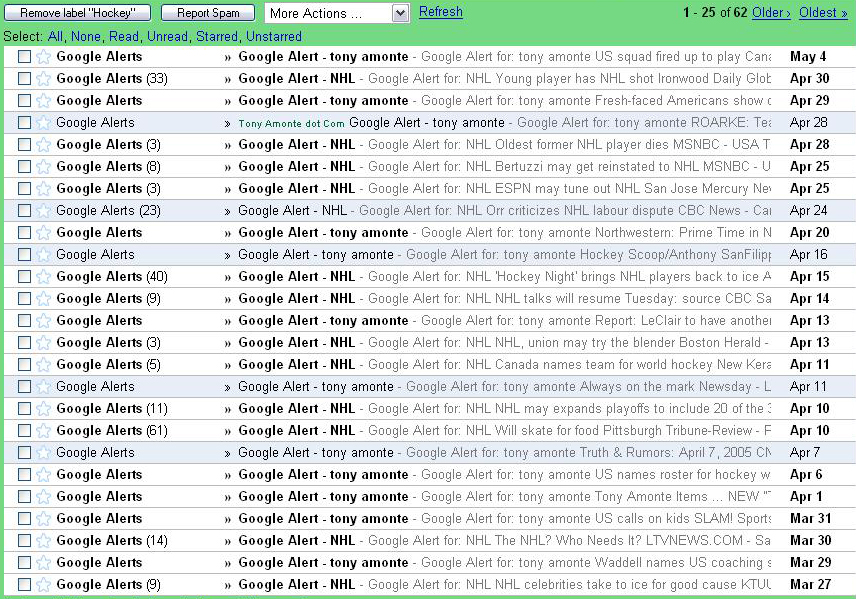Check the Google Alerts (33) conversation
Screen dimensions: 856x599
point(24,78)
